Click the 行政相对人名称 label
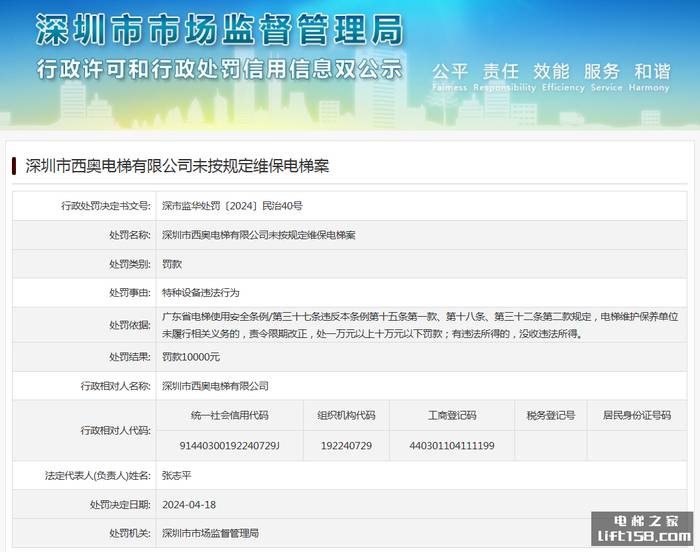 (x=115, y=386)
